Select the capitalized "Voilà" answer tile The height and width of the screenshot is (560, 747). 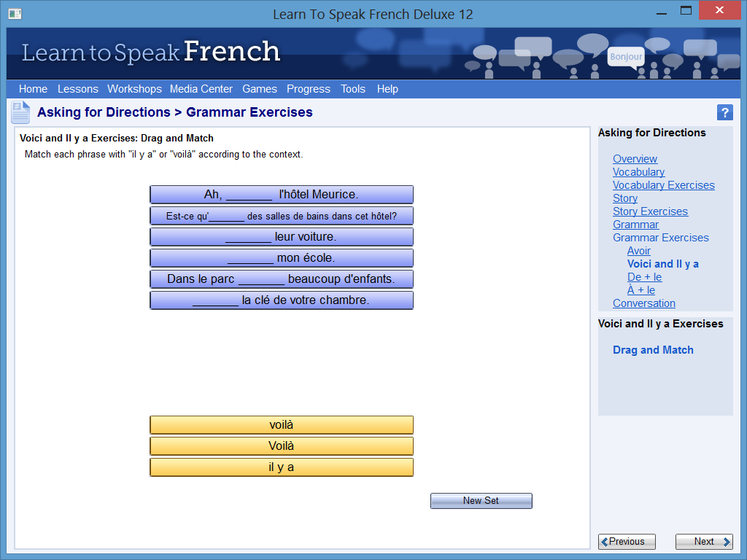click(282, 446)
